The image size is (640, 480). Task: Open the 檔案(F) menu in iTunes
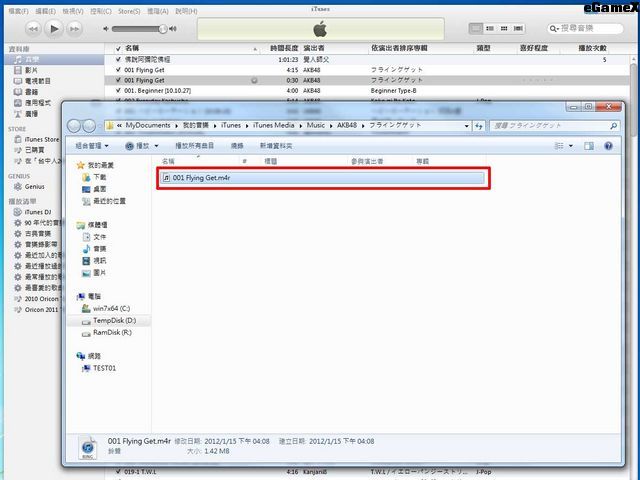(19, 11)
